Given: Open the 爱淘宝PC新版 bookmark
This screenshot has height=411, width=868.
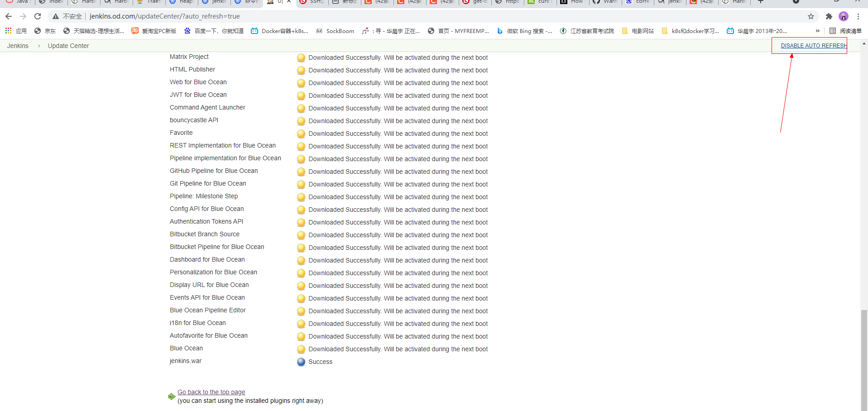Looking at the screenshot, I should [154, 31].
